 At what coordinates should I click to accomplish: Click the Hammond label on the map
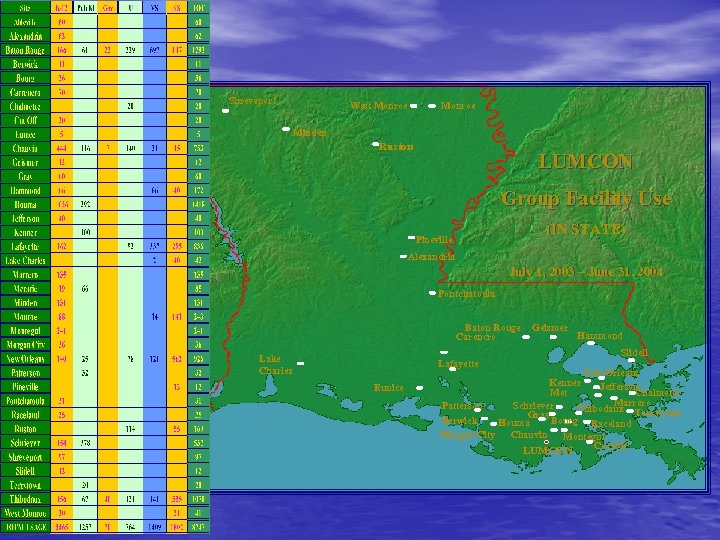click(x=600, y=336)
